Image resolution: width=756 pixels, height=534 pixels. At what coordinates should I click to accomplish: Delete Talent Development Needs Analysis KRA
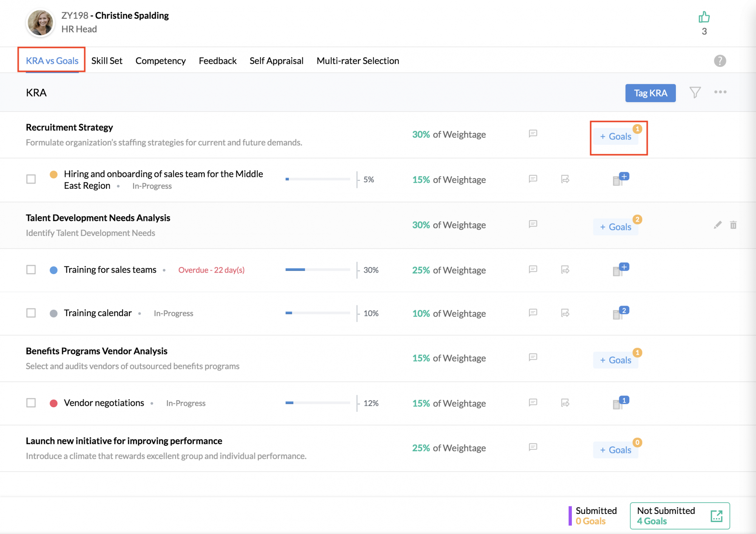733,225
